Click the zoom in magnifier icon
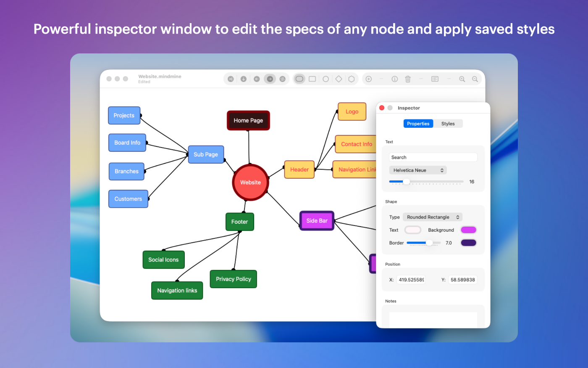The image size is (588, 368). (462, 79)
